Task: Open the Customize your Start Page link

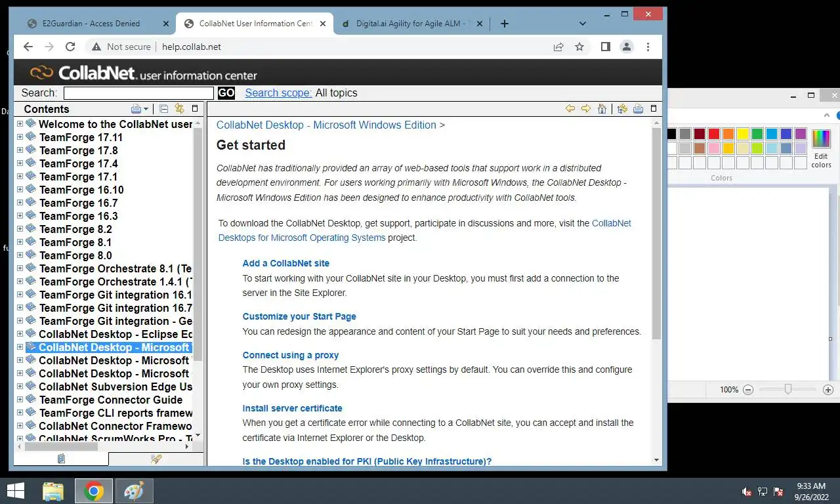Action: 299,316
